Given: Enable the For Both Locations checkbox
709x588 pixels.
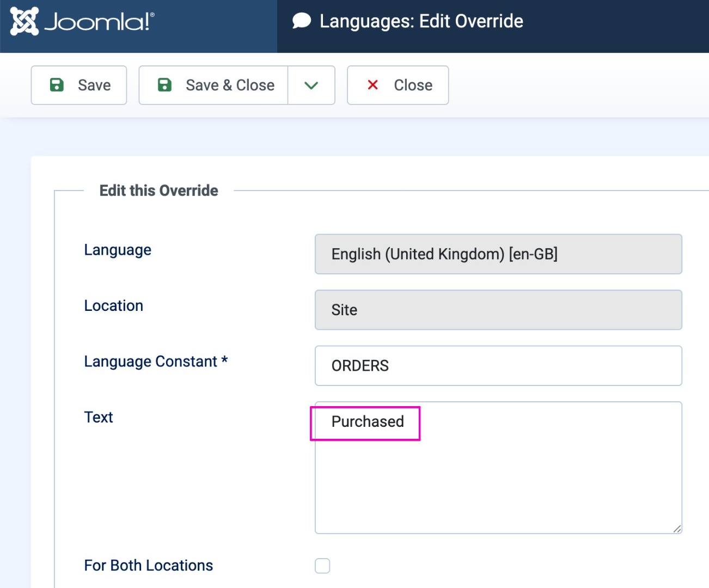Looking at the screenshot, I should pyautogui.click(x=322, y=566).
